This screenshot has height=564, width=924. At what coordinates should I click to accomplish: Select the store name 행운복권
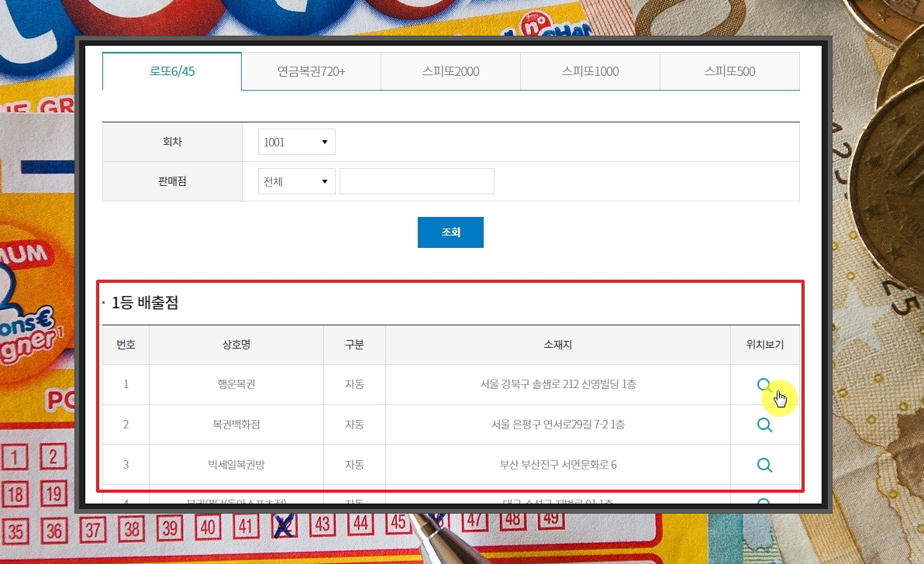click(x=236, y=383)
